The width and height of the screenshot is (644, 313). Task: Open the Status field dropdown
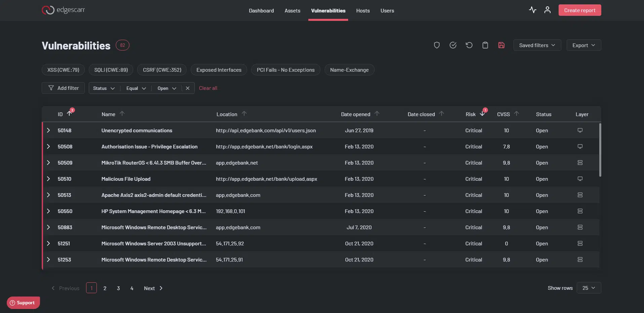(104, 88)
